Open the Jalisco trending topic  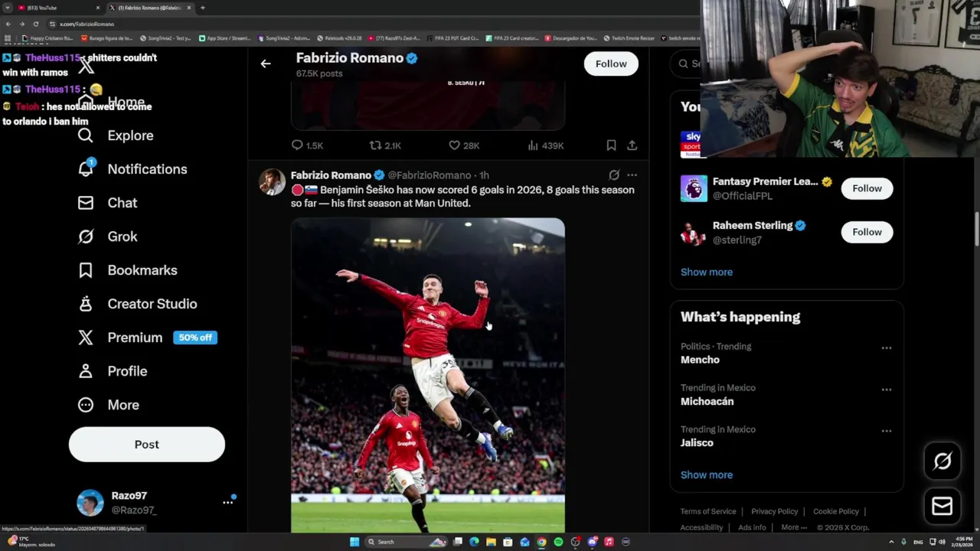click(697, 442)
